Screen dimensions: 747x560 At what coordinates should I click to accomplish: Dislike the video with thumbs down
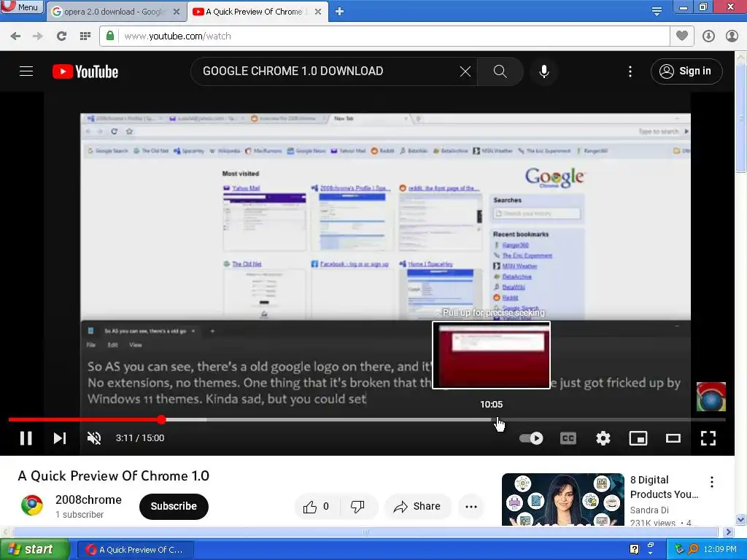pyautogui.click(x=357, y=507)
